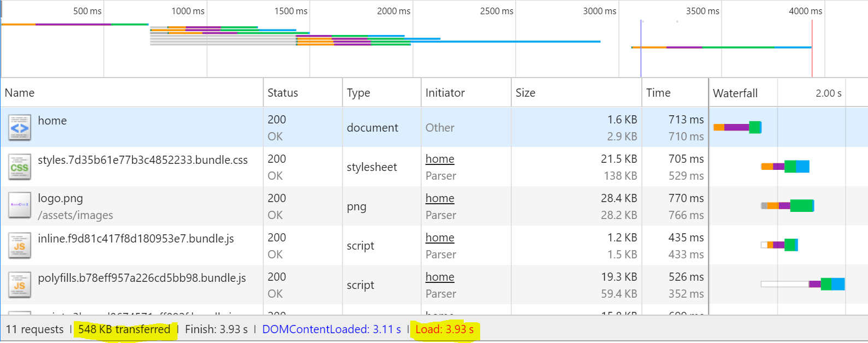
Task: Open the home initiator link for styles bundle
Action: click(x=440, y=159)
